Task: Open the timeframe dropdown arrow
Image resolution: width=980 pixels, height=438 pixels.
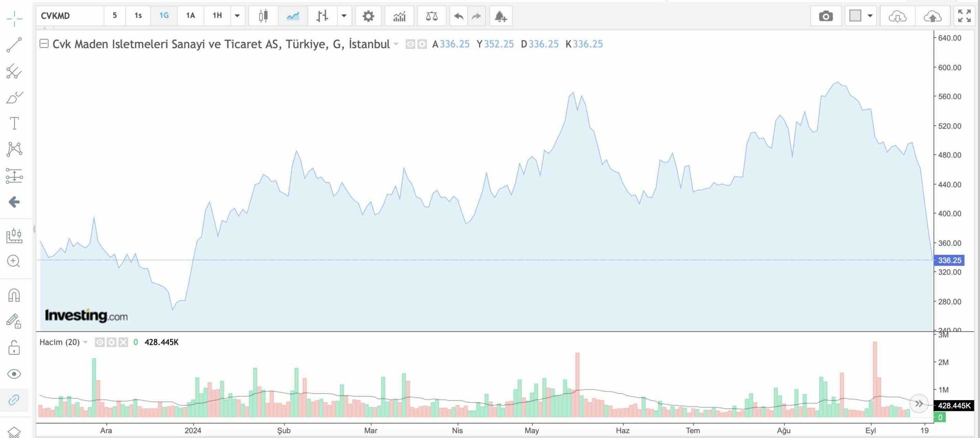Action: (x=237, y=16)
